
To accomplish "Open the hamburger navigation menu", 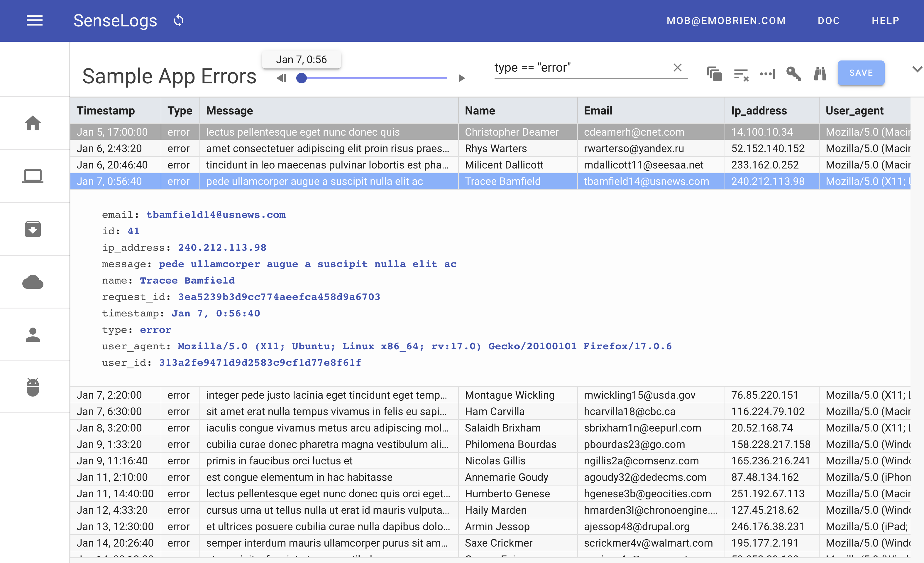I will (35, 21).
